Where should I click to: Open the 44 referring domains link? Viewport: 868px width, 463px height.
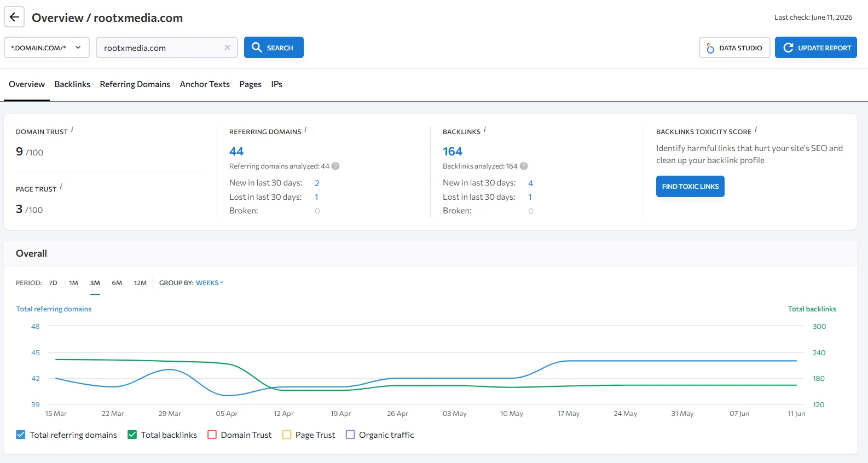pyautogui.click(x=236, y=152)
